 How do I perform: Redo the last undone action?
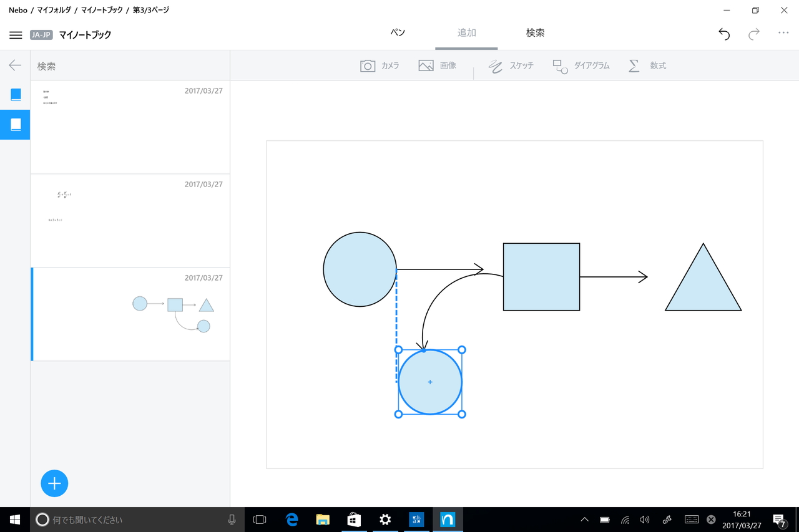[x=753, y=34]
